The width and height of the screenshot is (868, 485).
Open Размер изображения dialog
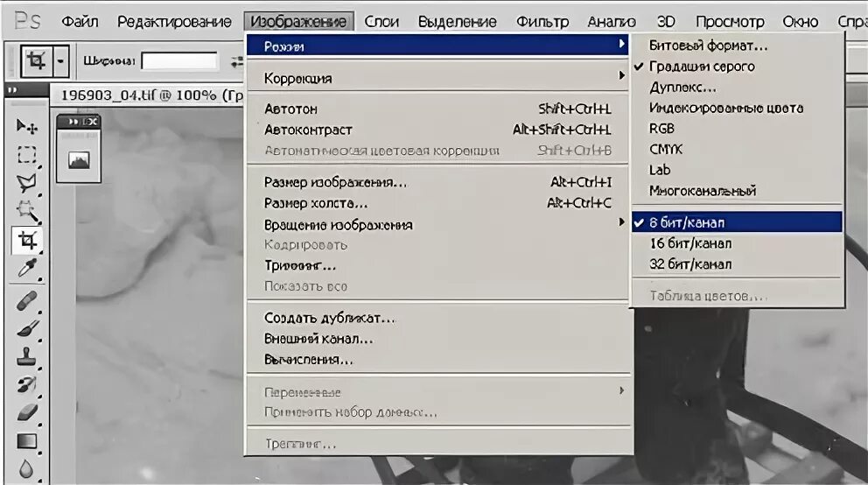point(437,182)
